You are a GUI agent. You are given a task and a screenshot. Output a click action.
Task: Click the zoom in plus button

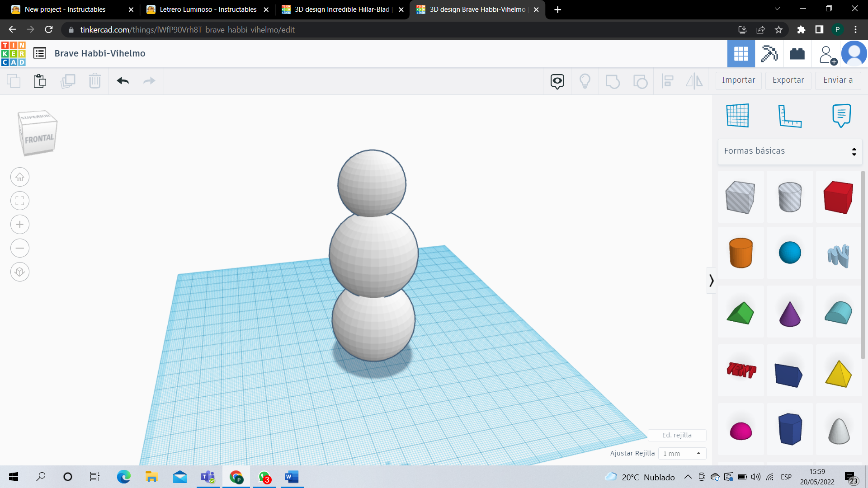coord(20,225)
